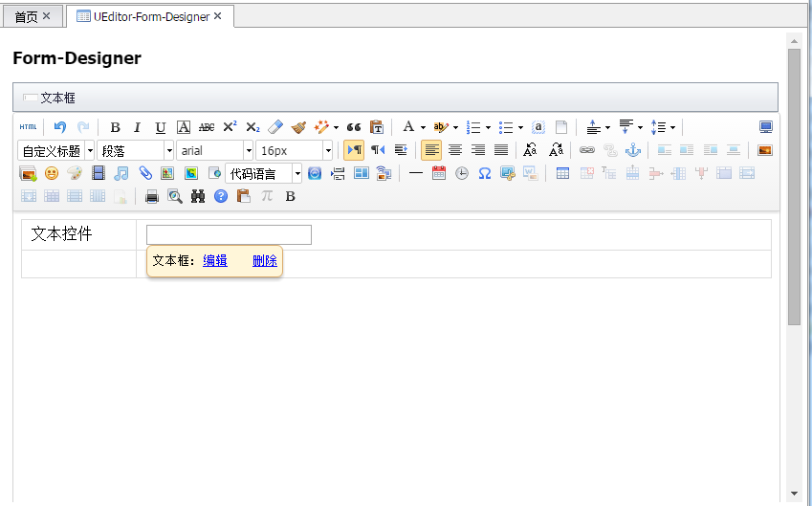
Task: Click the 编辑 link in popup
Action: (x=215, y=260)
